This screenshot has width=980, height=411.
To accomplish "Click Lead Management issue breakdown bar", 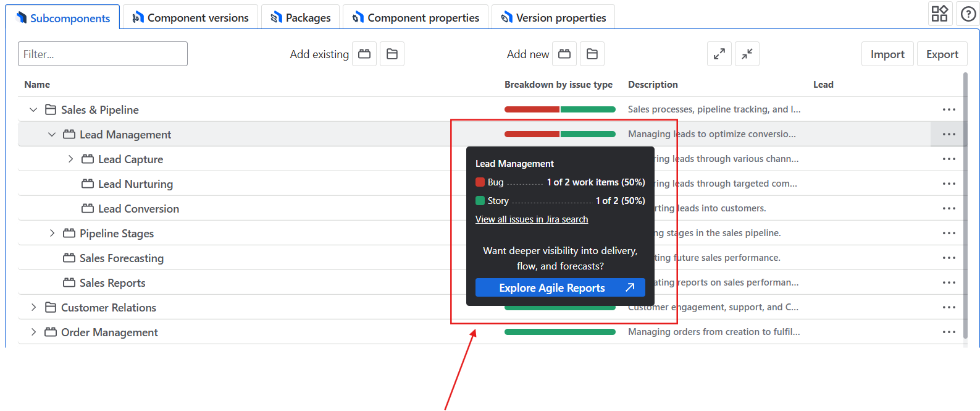I will click(x=560, y=134).
